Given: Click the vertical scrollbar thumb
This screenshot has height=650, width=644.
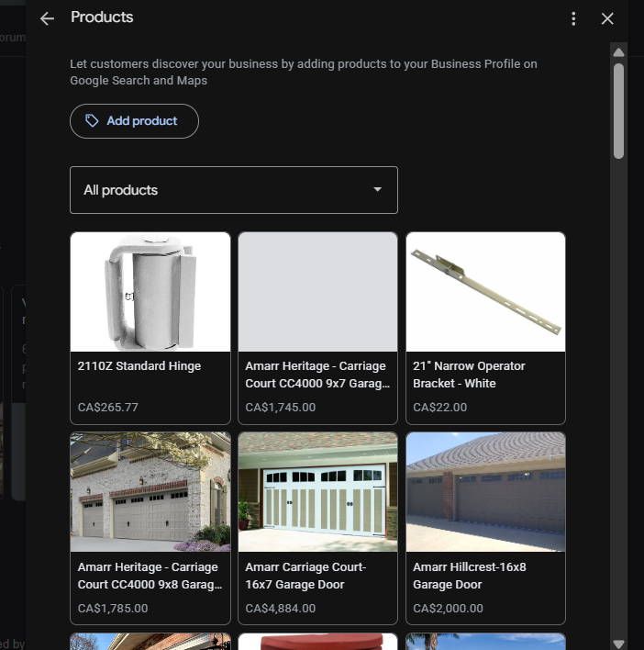Looking at the screenshot, I should click(x=618, y=111).
